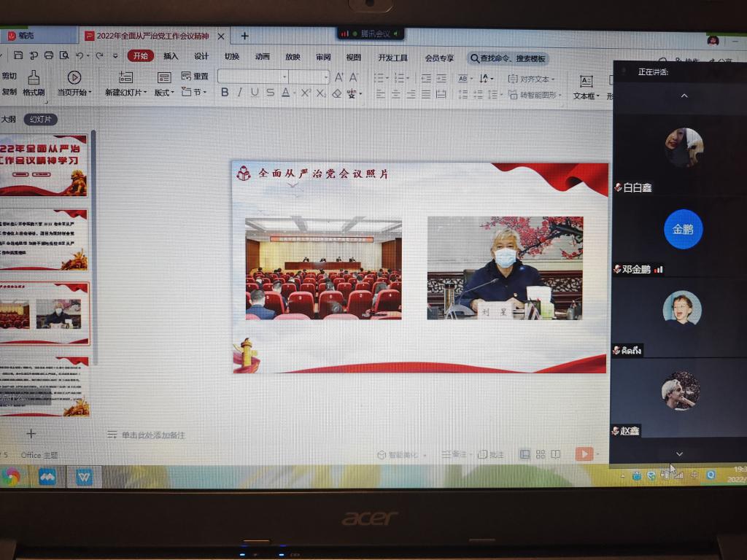Switch to normal view in status bar

tap(525, 454)
